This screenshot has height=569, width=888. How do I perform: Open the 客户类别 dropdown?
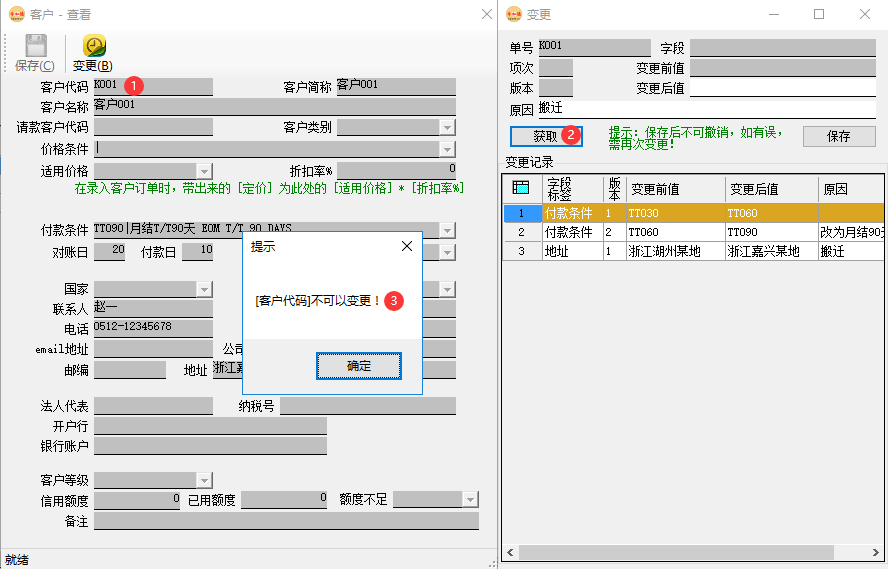point(447,127)
